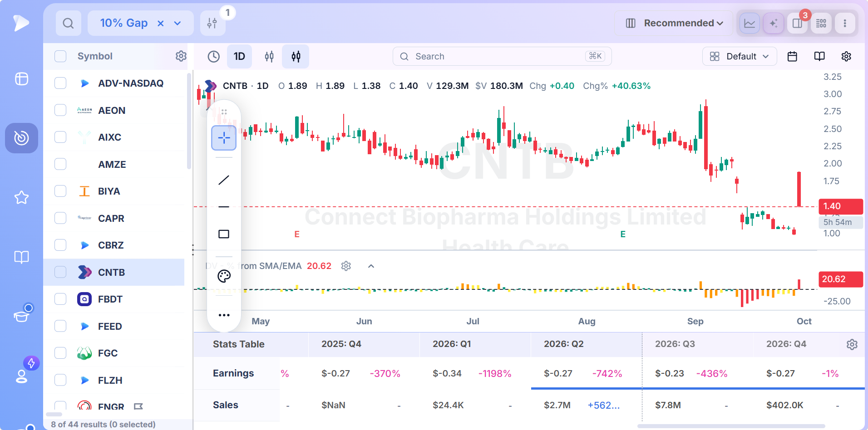This screenshot has height=430, width=868.
Task: Click the Earnings percent toggle
Action: pos(285,374)
